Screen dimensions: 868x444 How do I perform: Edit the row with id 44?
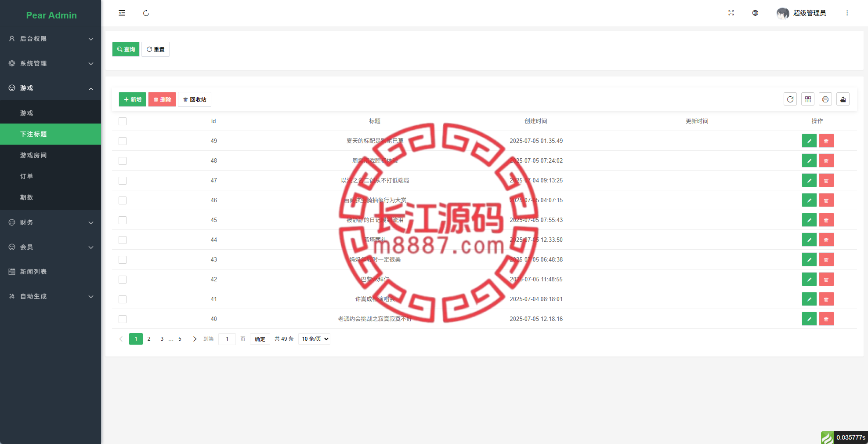pyautogui.click(x=809, y=240)
